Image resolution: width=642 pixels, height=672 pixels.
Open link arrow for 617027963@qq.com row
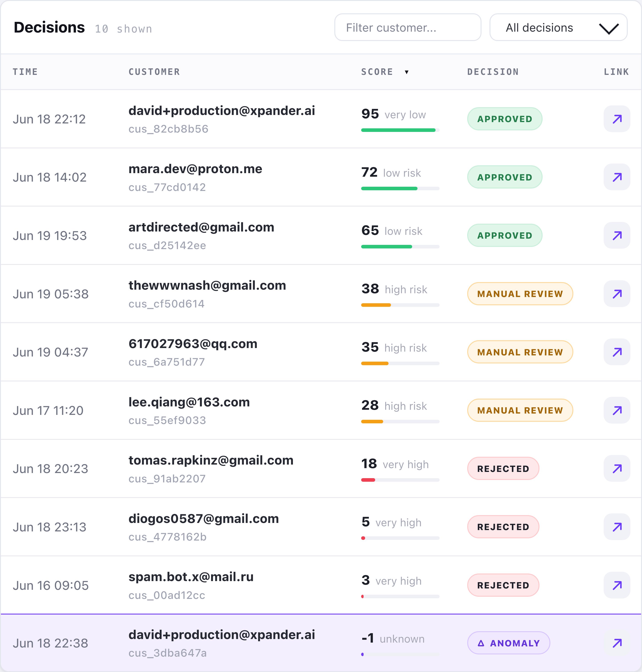point(617,352)
